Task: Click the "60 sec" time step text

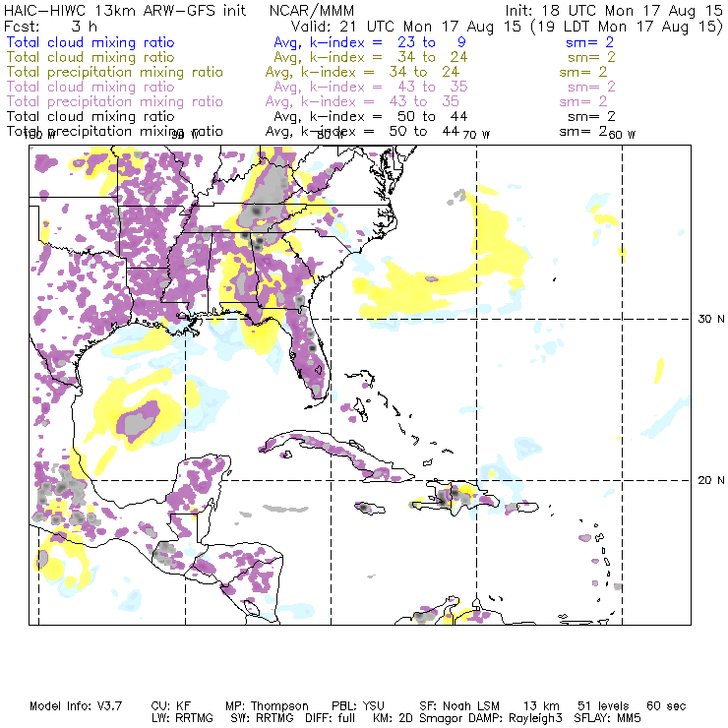Action: [x=666, y=706]
